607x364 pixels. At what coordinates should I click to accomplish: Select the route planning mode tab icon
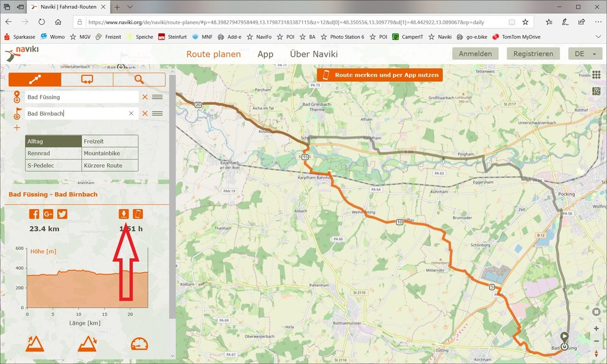coord(35,79)
